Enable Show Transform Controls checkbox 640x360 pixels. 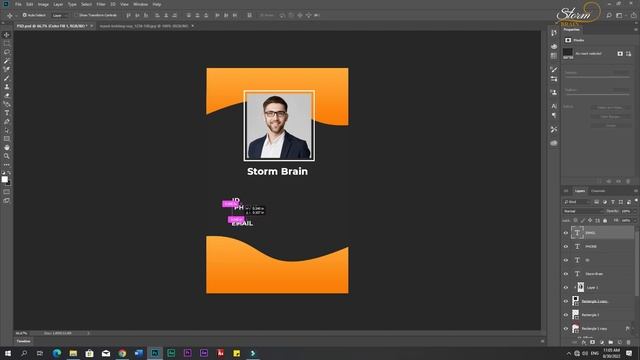[x=76, y=15]
